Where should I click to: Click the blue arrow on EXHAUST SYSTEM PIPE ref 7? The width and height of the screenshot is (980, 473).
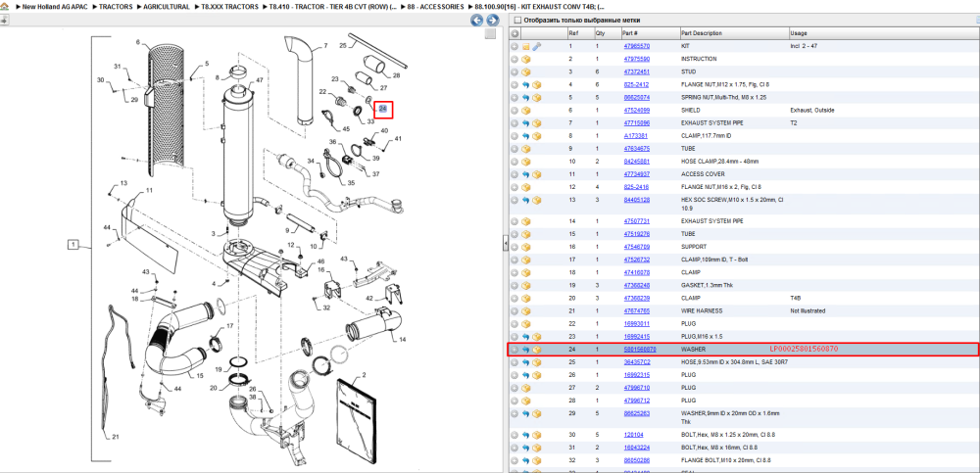click(525, 123)
